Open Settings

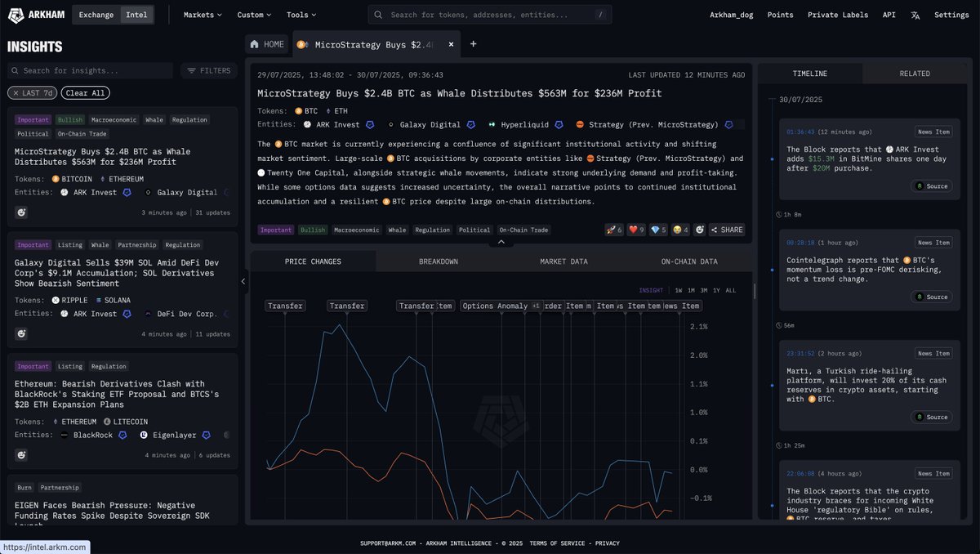tap(951, 15)
